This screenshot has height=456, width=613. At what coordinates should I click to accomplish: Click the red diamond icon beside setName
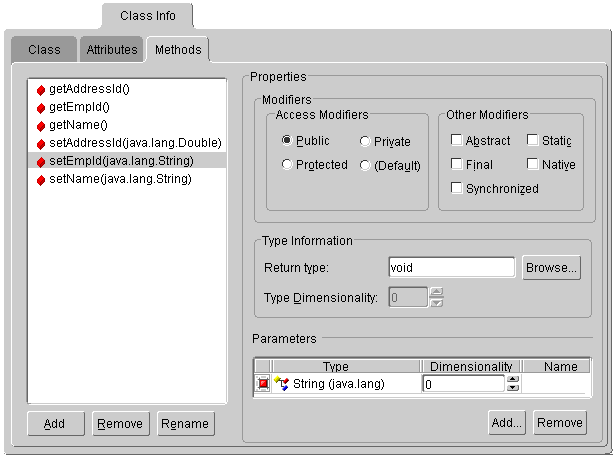click(41, 180)
